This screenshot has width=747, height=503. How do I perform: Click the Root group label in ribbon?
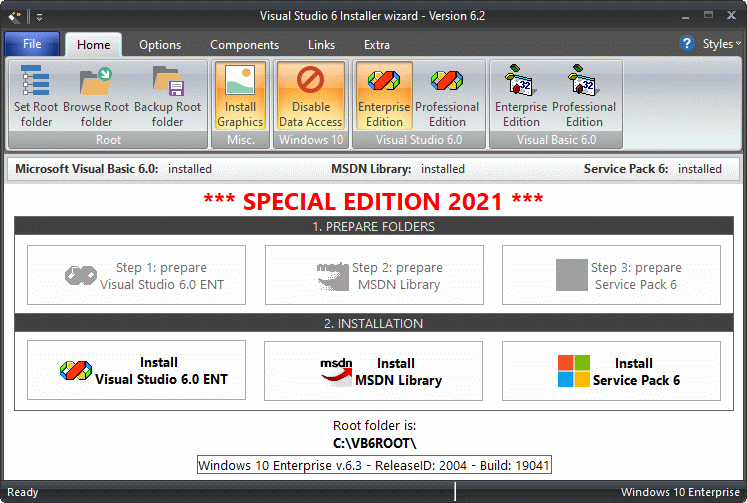[x=108, y=140]
